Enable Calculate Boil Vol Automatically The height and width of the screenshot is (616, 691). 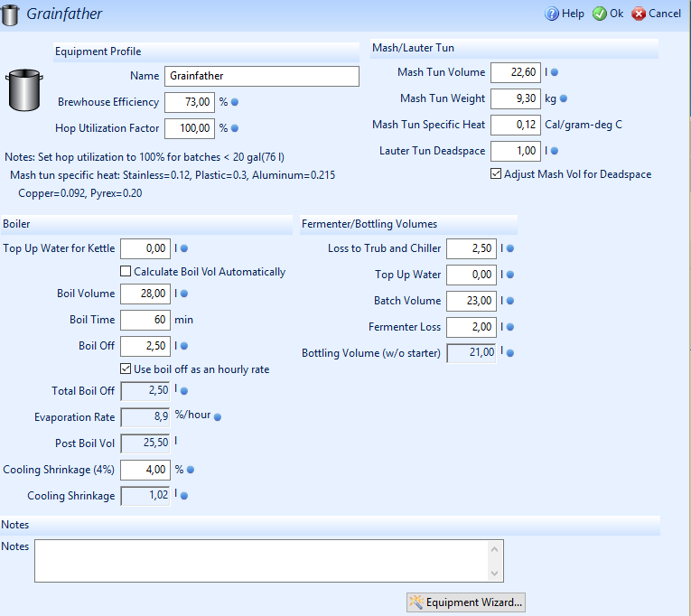point(126,272)
